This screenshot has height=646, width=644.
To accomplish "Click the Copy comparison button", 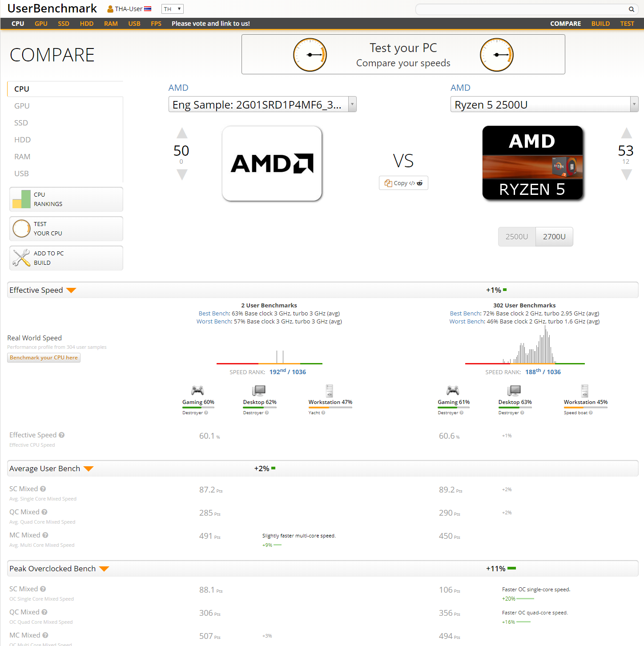I will tap(403, 183).
